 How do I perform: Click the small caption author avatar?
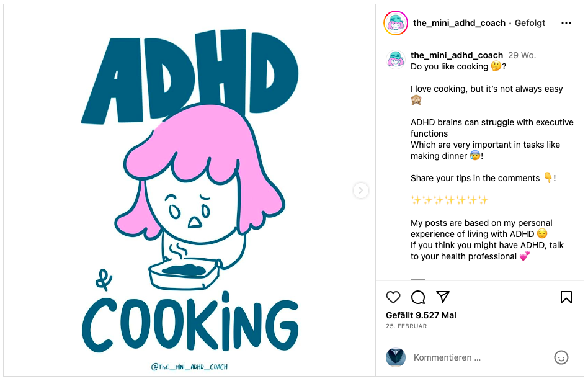tap(396, 60)
